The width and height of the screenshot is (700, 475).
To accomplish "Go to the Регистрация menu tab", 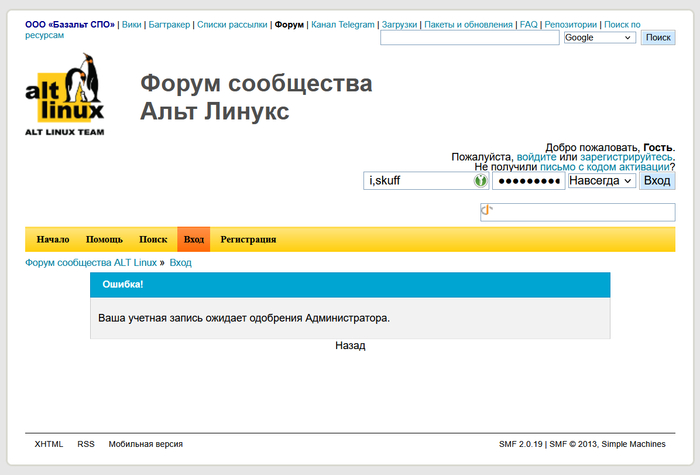I will (x=248, y=240).
